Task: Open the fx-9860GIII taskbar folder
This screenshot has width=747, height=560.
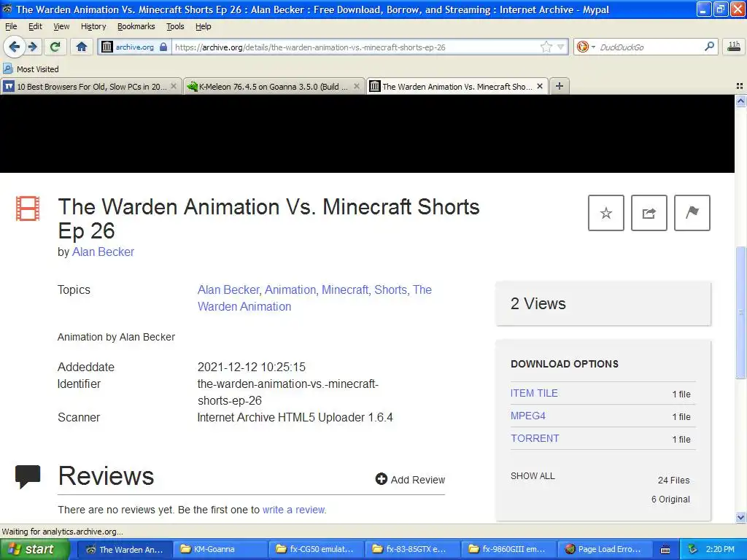Action: point(508,550)
